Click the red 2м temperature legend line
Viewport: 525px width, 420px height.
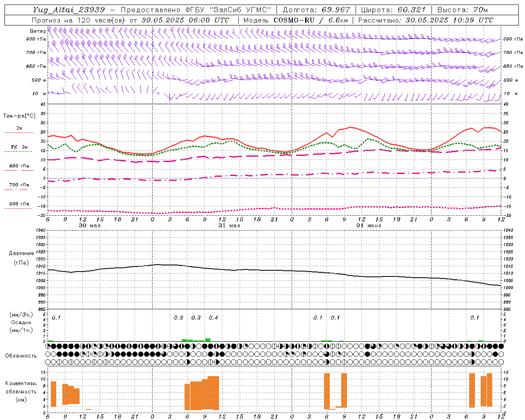point(19,132)
